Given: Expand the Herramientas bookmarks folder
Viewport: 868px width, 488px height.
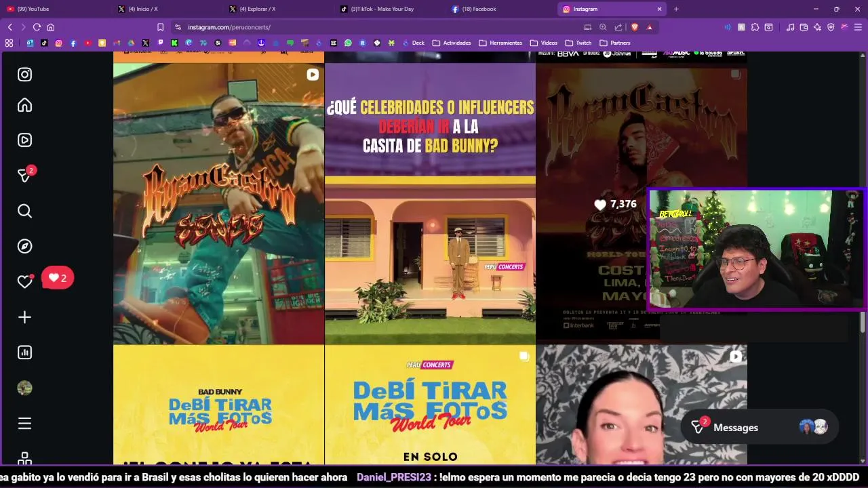Looking at the screenshot, I should pyautogui.click(x=500, y=43).
